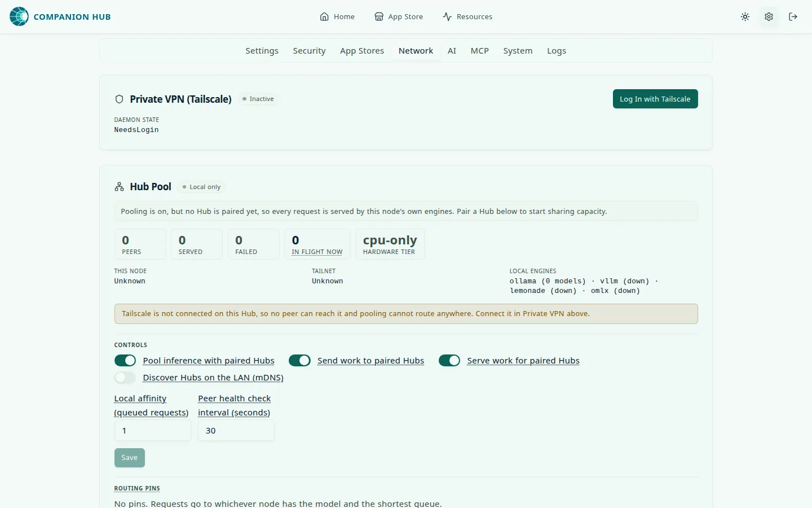
Task: Open the Logs tab
Action: [x=557, y=50]
